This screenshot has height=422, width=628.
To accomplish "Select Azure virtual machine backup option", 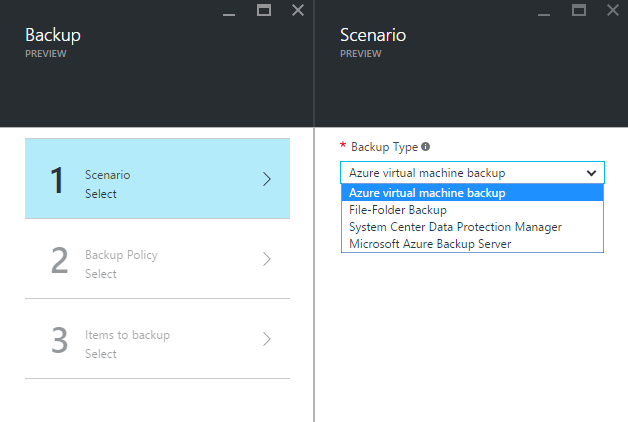I will 472,193.
